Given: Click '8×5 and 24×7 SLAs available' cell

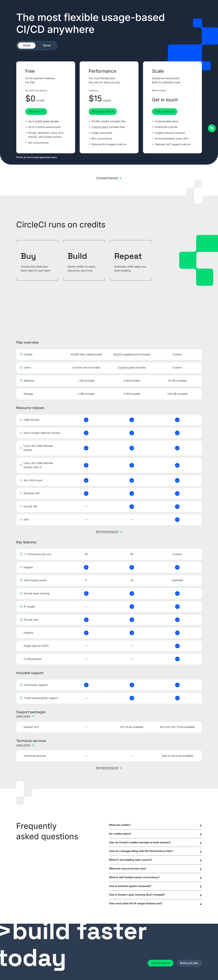Looking at the screenshot, I should (177, 727).
